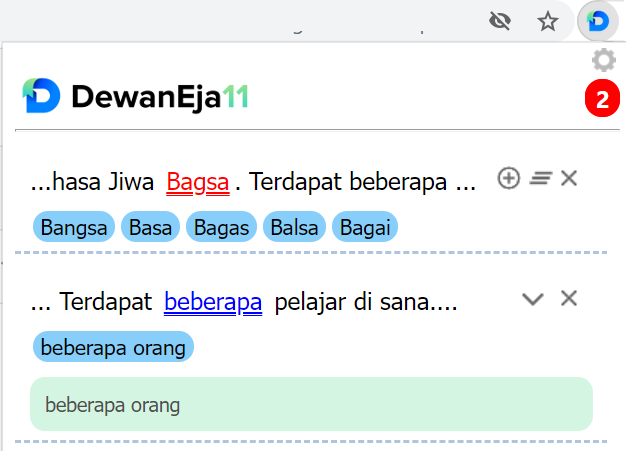Apply the 'Balsa' suggestion
The image size is (626, 451).
tap(294, 227)
